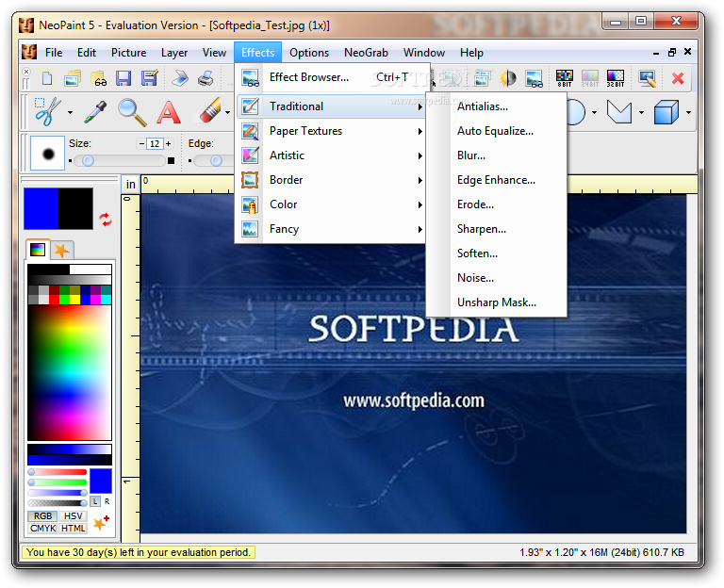The width and height of the screenshot is (724, 588).
Task: Click the blue foreground color swatch
Action: 41,208
